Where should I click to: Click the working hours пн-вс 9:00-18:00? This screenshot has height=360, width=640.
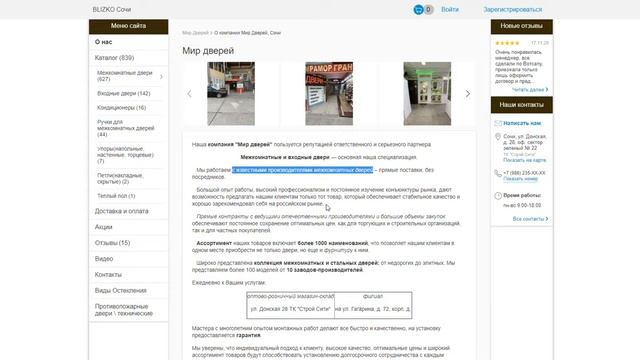[522, 205]
